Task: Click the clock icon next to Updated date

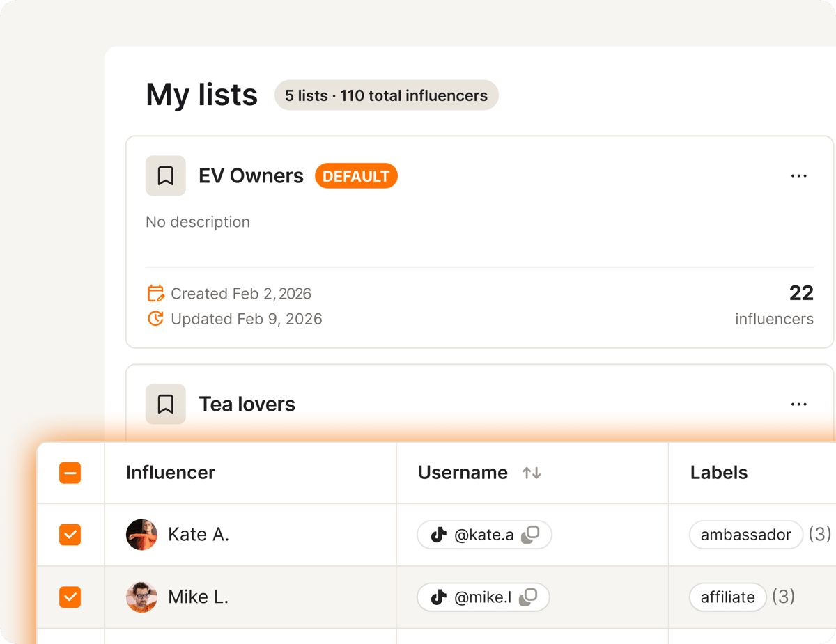Action: [x=155, y=318]
